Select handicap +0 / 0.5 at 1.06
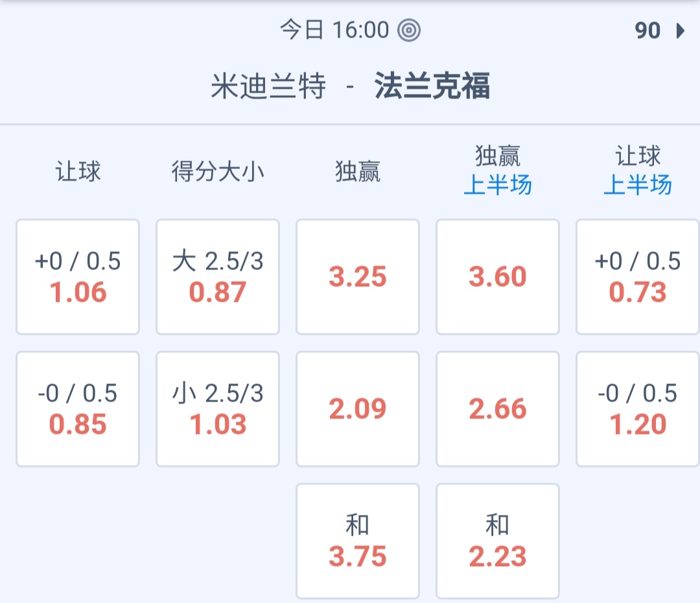Viewport: 700px width, 603px height. (78, 277)
